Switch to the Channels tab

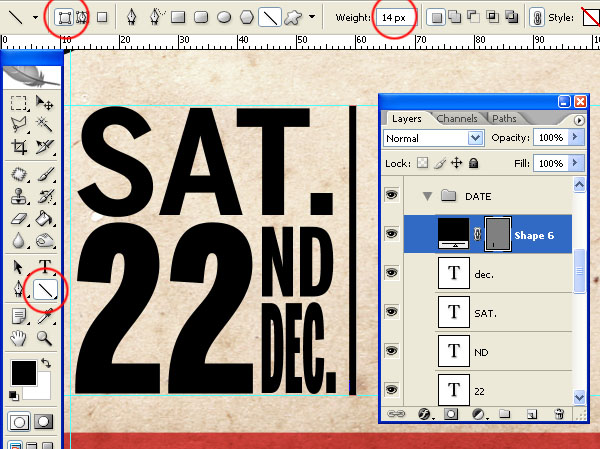(457, 119)
